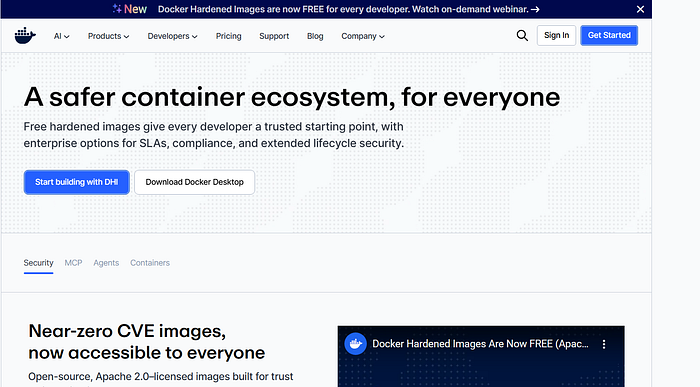Click the 'Near-zero CVE images' heading
Viewport: 700px width, 387px height.
(146, 341)
